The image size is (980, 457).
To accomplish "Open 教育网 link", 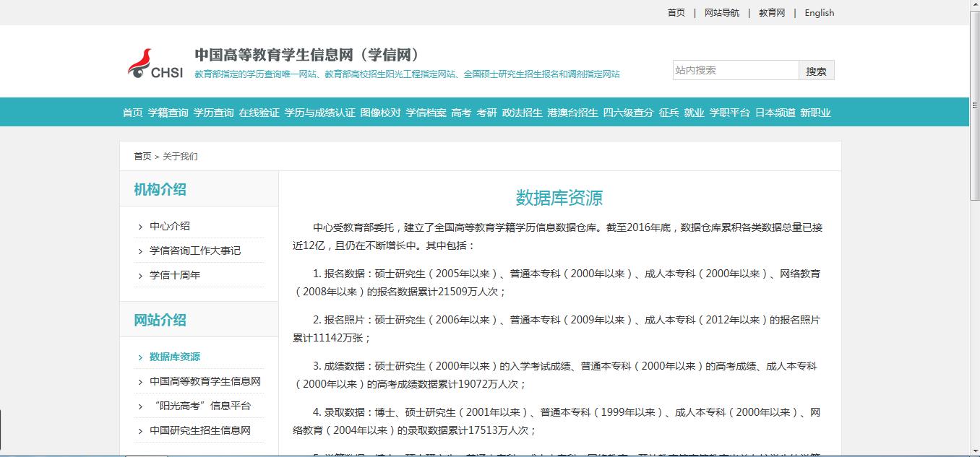I will 771,13.
